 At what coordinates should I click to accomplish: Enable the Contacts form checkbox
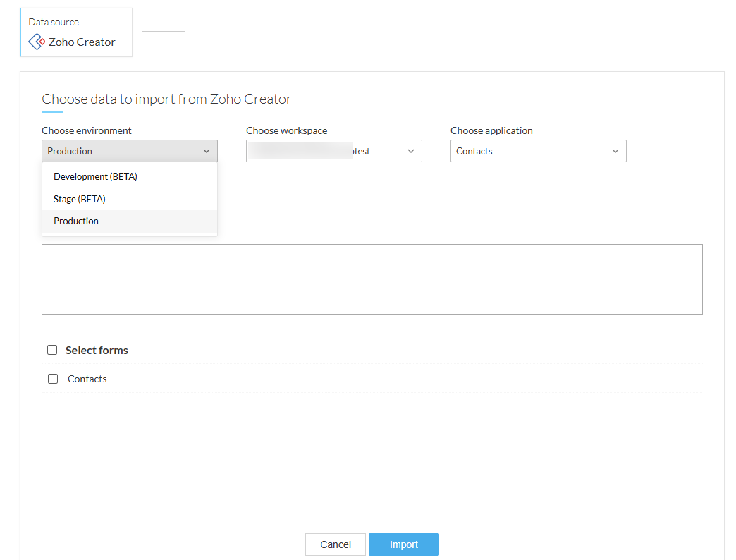coord(53,379)
